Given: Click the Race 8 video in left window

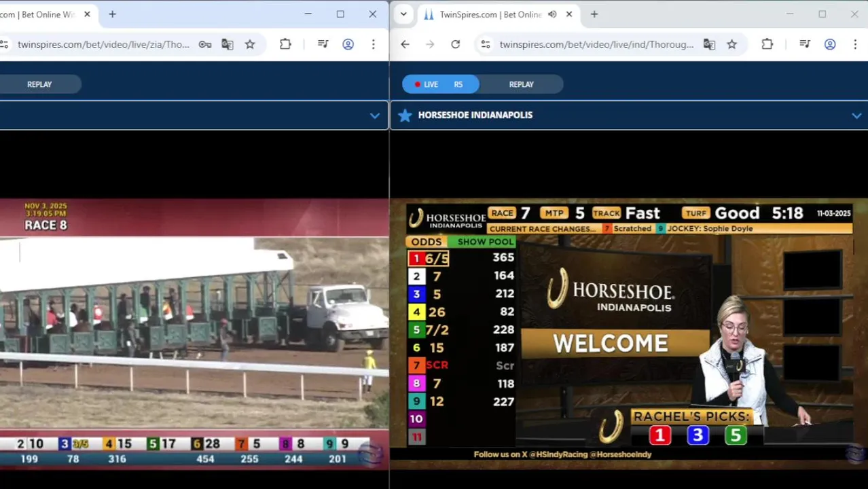Looking at the screenshot, I should pos(194,333).
